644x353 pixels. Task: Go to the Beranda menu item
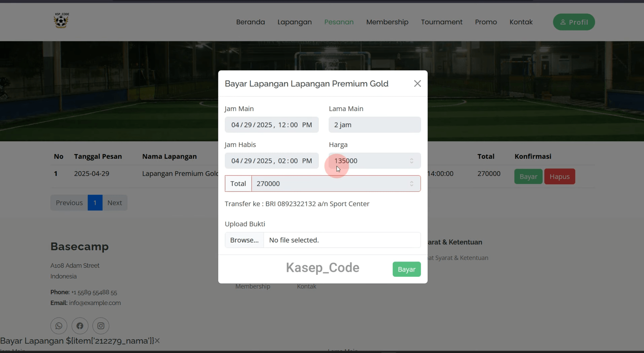point(250,22)
